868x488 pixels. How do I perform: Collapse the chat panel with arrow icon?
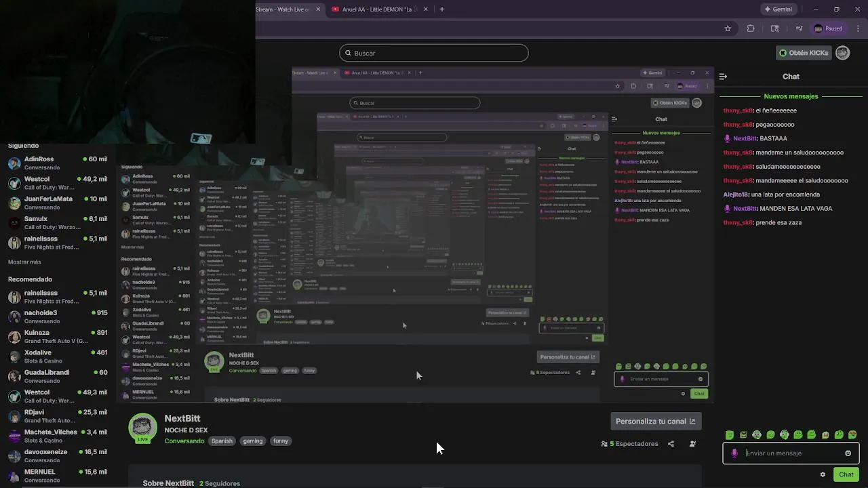723,77
